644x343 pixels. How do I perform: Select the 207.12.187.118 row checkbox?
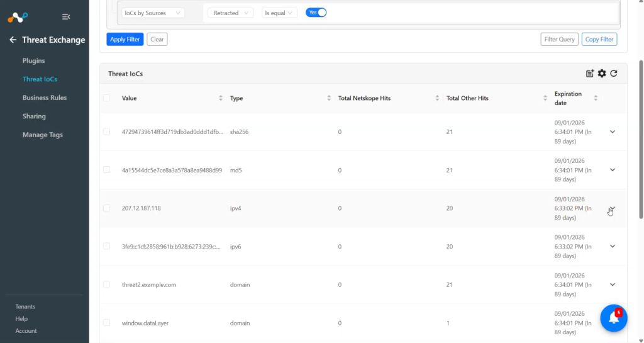click(107, 208)
